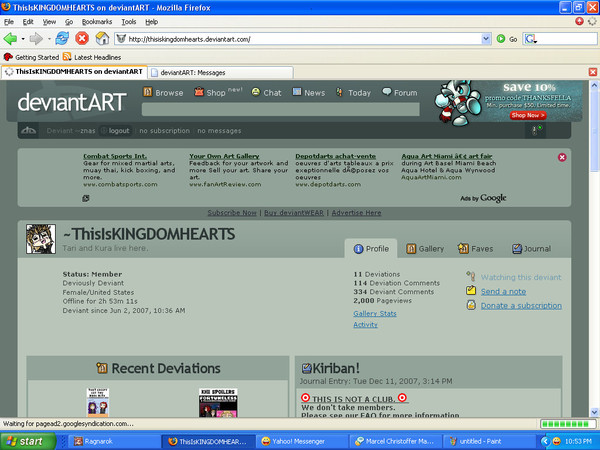Open forward button history dropdown arrow
This screenshot has height=450, width=600.
coord(49,39)
